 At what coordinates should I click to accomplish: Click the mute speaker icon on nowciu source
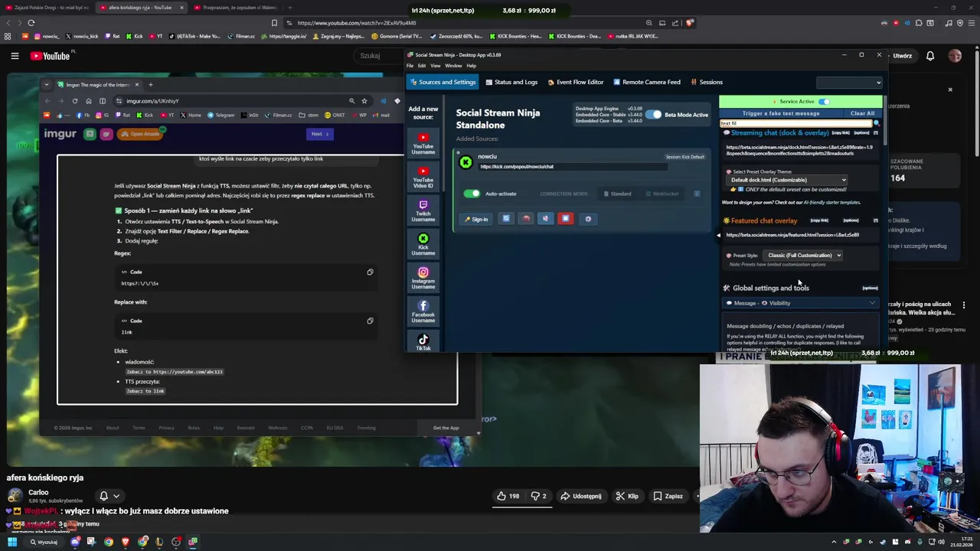[x=545, y=219]
